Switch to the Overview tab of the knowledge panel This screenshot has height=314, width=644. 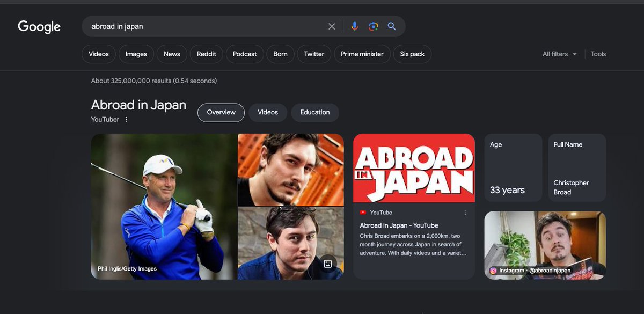tap(221, 113)
